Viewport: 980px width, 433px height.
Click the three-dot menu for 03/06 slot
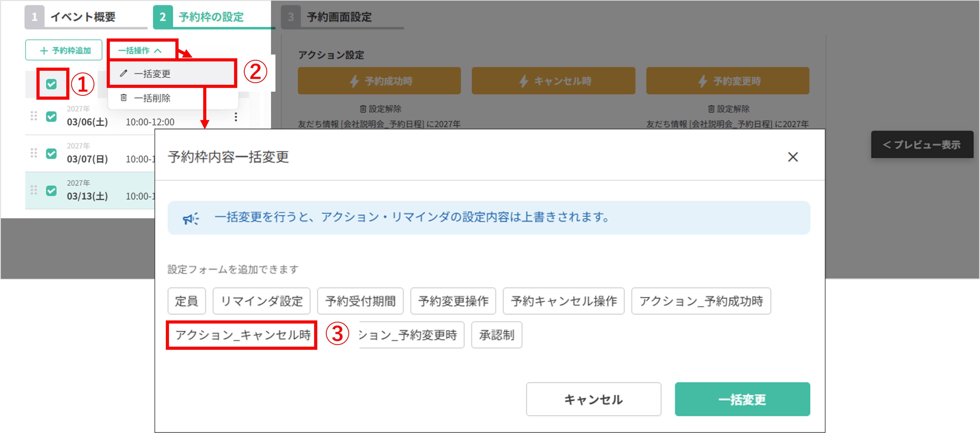236,117
